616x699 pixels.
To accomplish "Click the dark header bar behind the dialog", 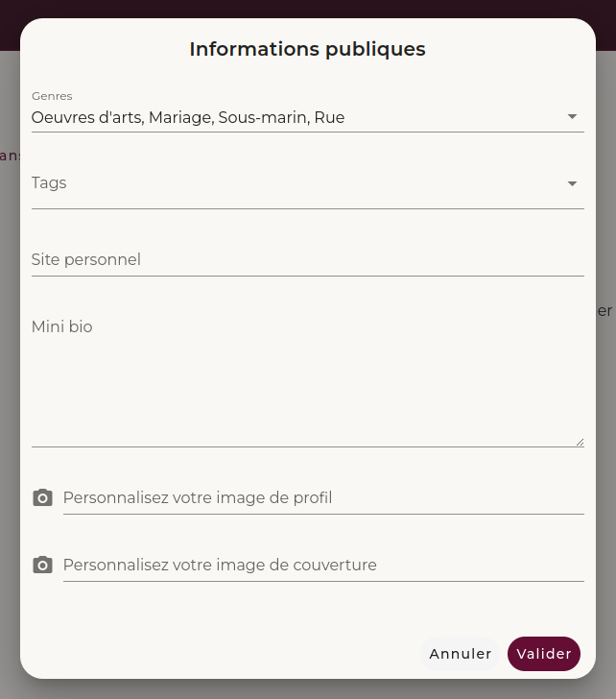I will coord(307,8).
